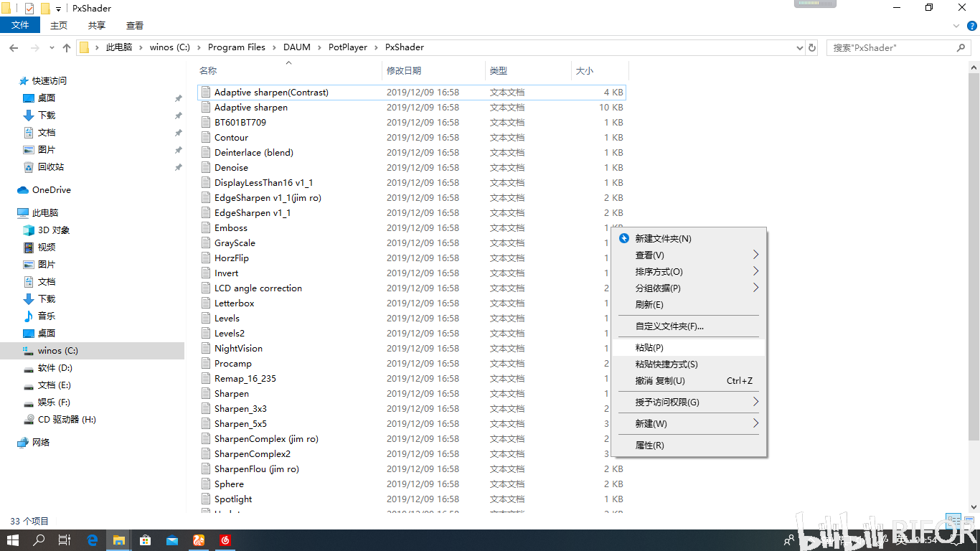Click the document icon beside GrayScale
980x551 pixels.
pyautogui.click(x=206, y=243)
